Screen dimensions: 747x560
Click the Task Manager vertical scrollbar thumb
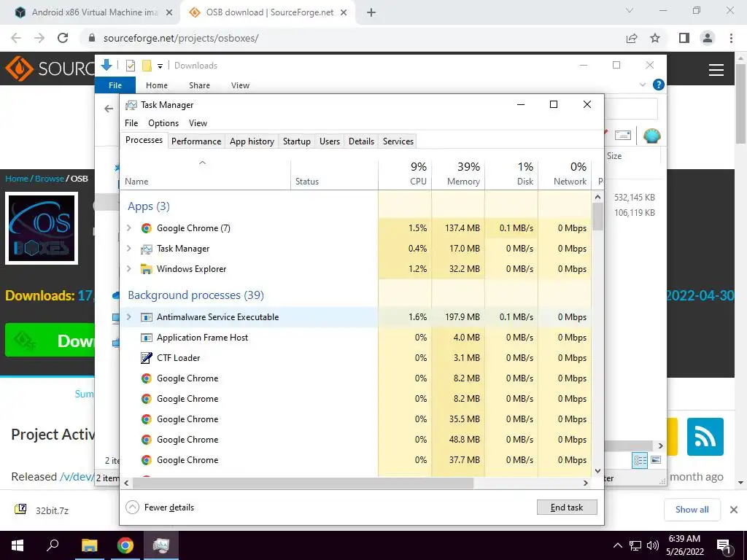point(597,217)
